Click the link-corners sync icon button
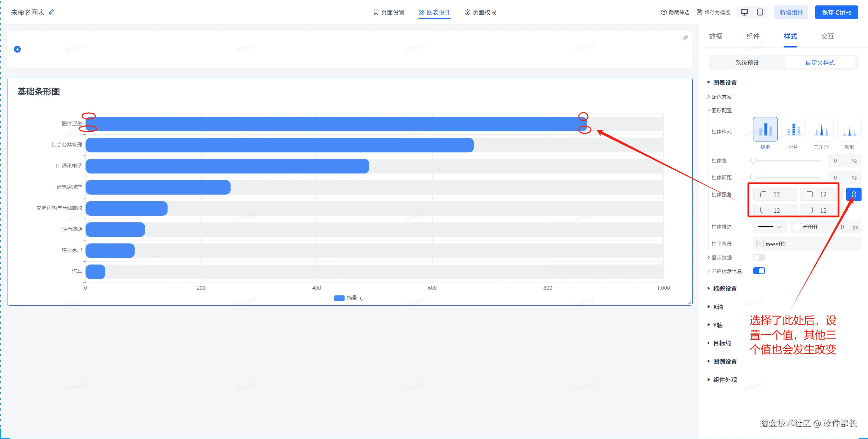This screenshot has height=439, width=868. click(x=854, y=194)
